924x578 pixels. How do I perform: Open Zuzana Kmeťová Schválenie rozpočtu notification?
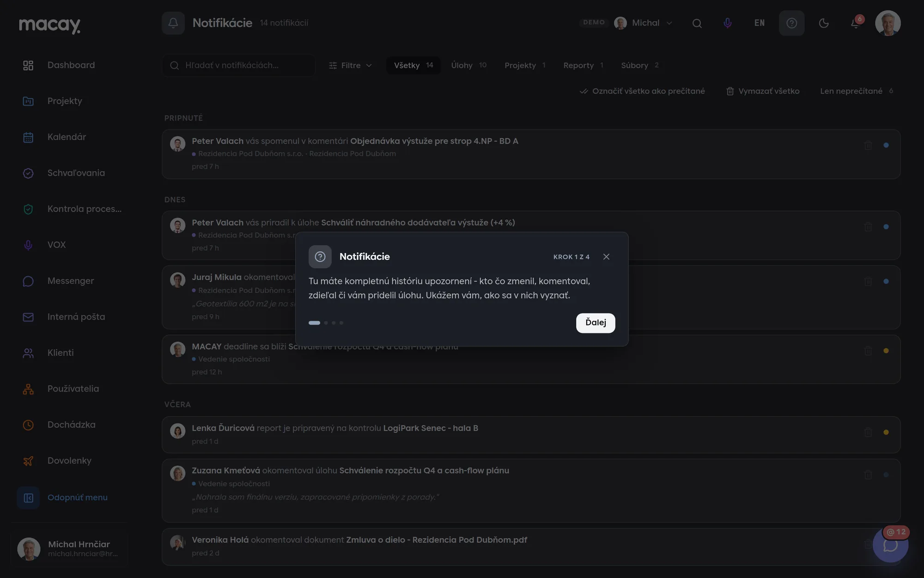(531, 491)
